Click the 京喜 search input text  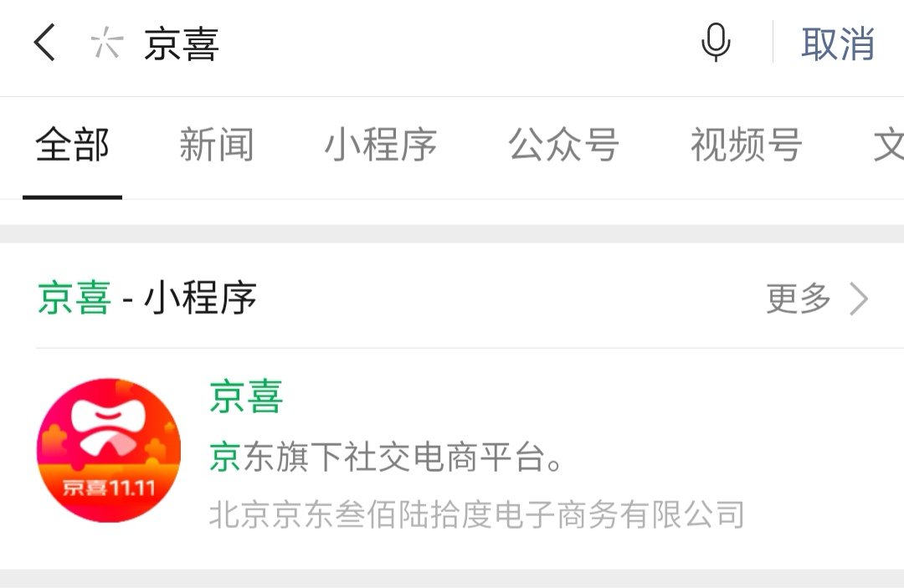(182, 44)
